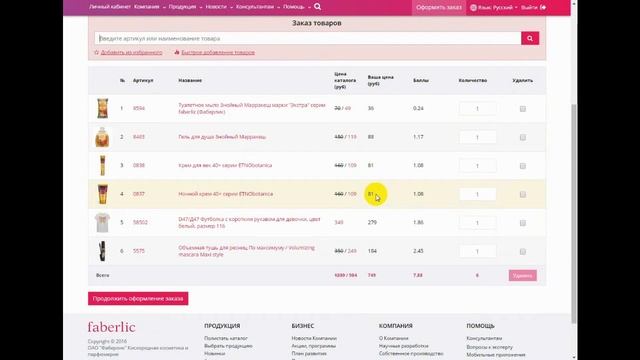Click footer link Полистать каталог

tap(226, 338)
